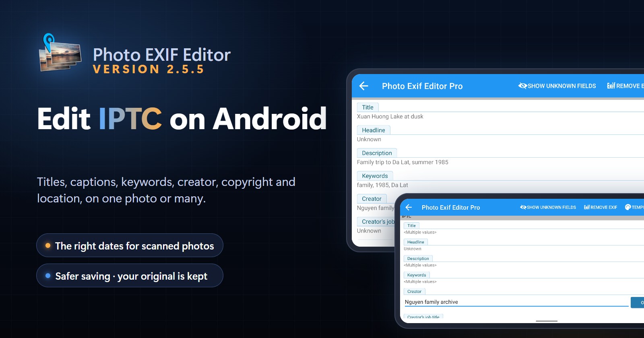Click the Photo EXIF Editor logo image
644x338 pixels.
(x=60, y=53)
